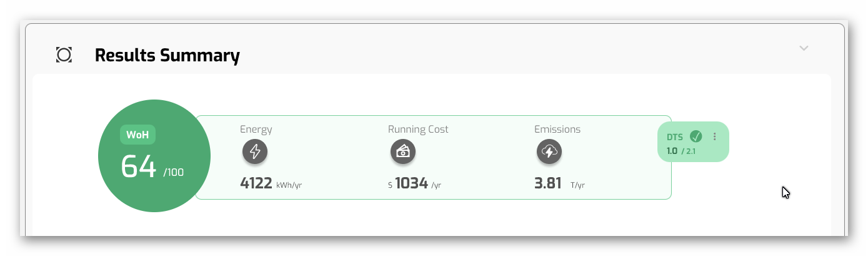Screen dimensions: 868x256
Task: Click the Energy label
Action: tap(256, 130)
